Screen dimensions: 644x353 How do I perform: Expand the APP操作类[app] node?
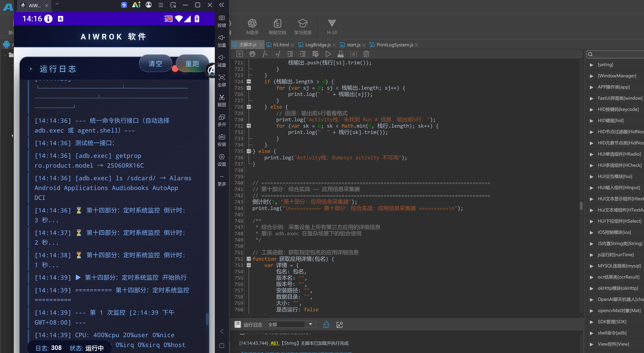point(592,87)
